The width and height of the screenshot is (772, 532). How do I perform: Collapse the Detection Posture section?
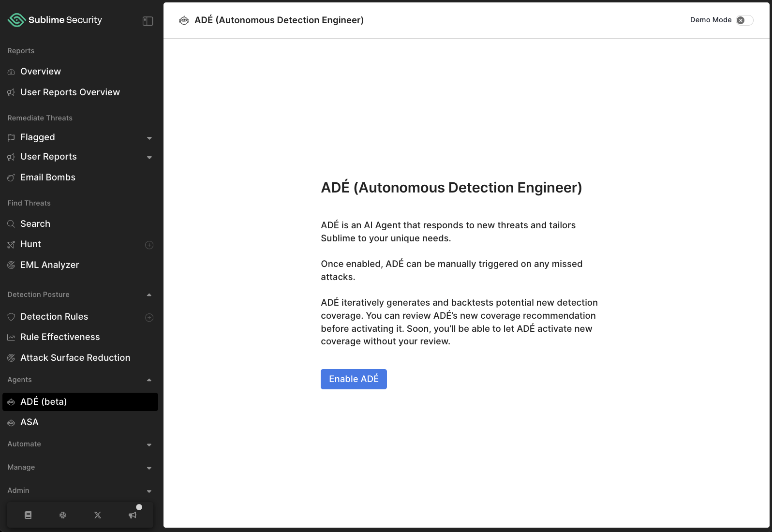149,295
